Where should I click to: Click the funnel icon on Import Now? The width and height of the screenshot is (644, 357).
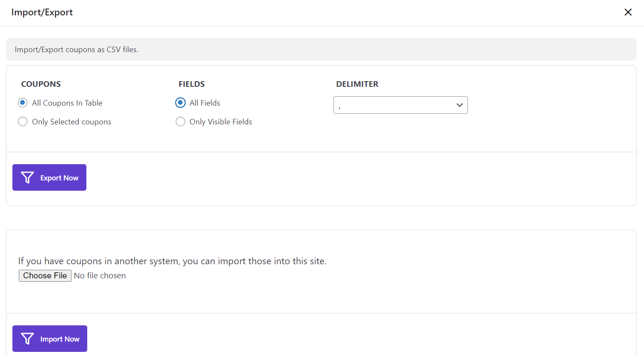coord(27,339)
